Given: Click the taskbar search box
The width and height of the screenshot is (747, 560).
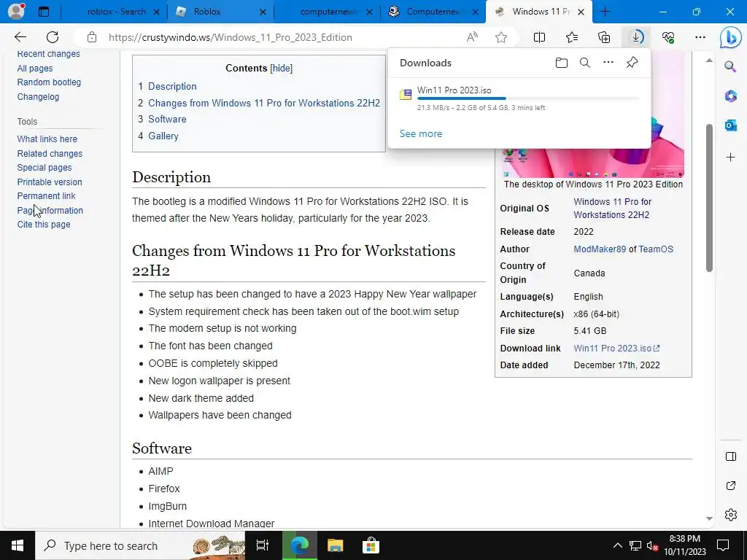Looking at the screenshot, I should tap(140, 545).
